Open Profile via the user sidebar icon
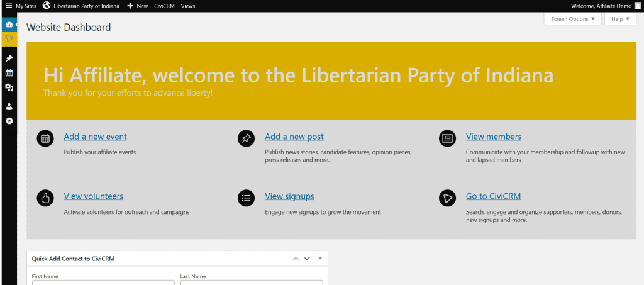 [9, 106]
